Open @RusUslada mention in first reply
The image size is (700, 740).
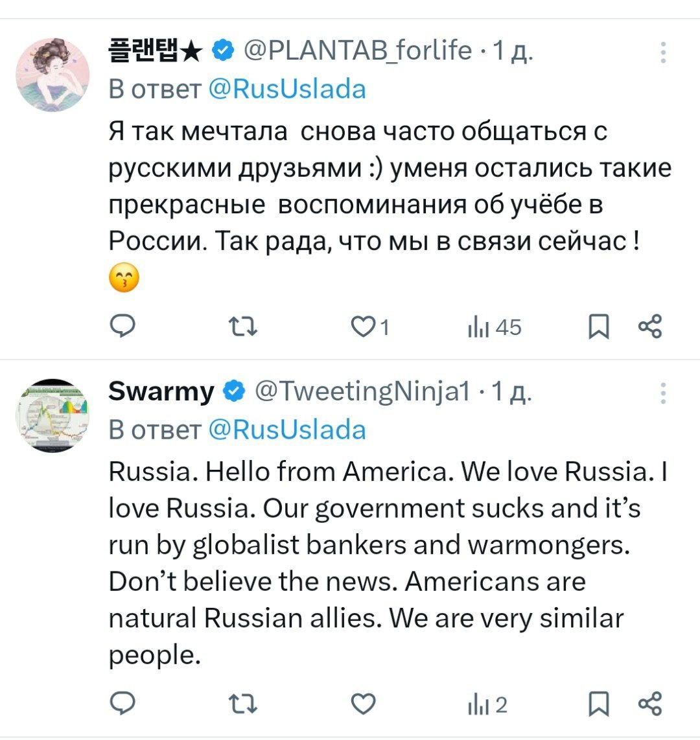pos(287,89)
